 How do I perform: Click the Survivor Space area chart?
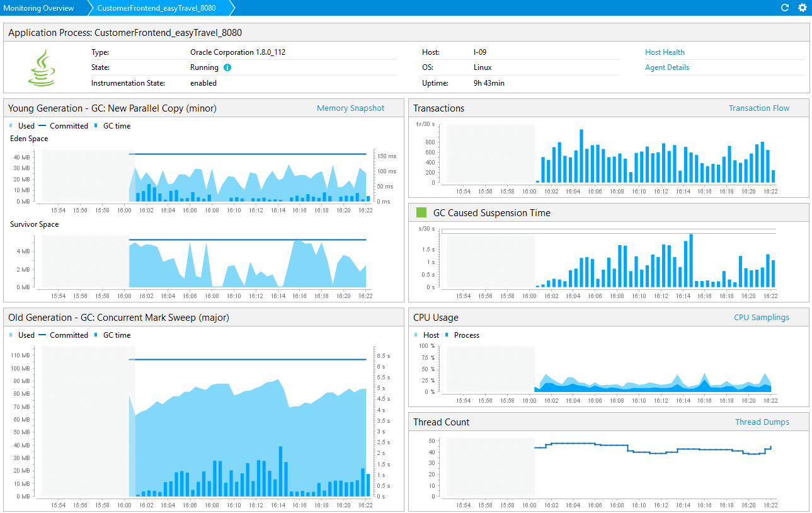pos(247,265)
